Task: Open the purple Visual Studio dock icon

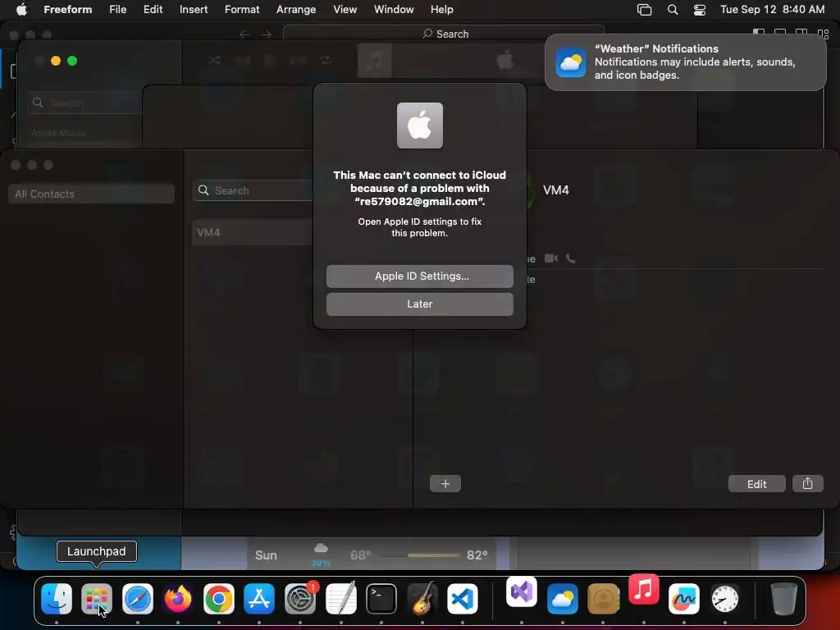Action: [521, 592]
